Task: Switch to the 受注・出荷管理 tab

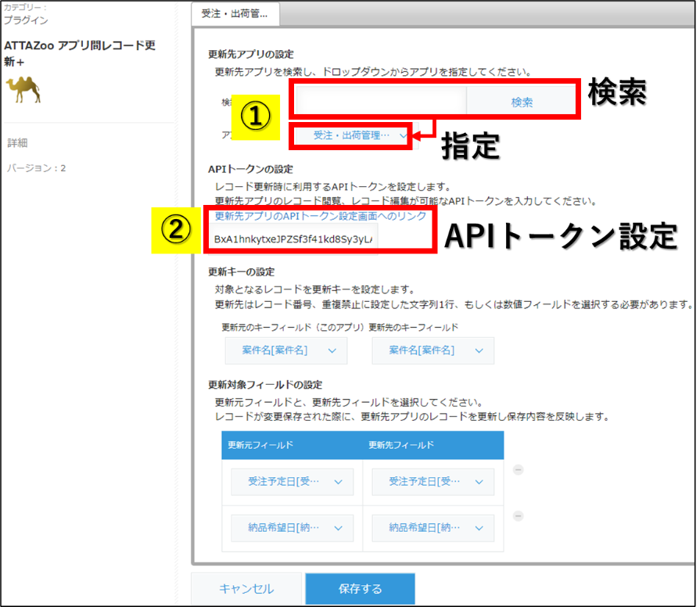Action: (232, 13)
